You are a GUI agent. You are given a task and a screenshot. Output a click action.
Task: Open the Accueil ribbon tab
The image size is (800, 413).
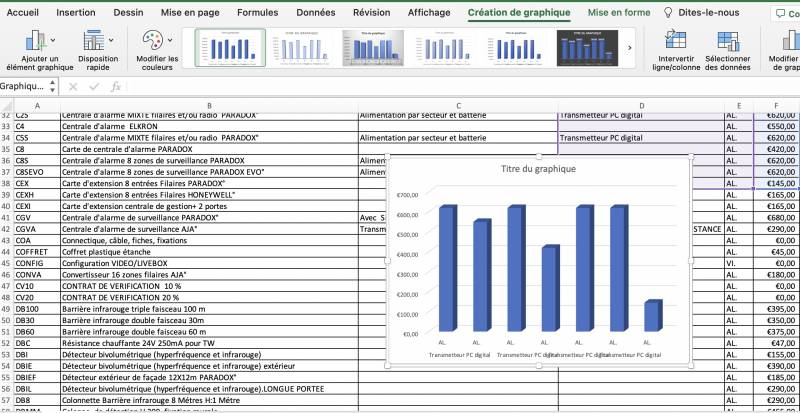[22, 13]
